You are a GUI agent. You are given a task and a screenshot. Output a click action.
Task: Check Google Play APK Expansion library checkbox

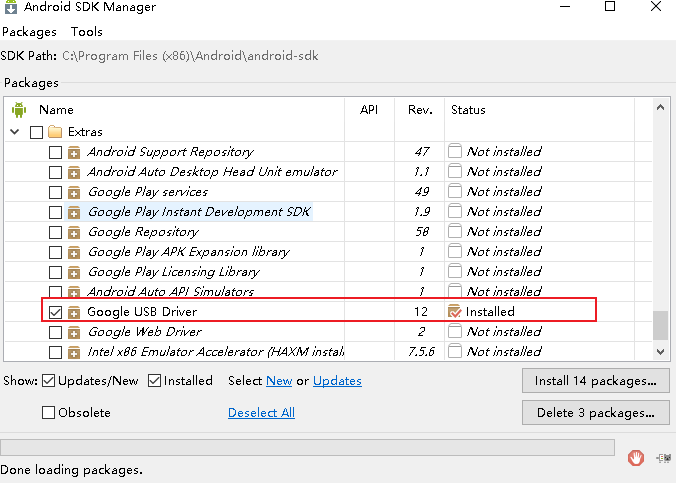55,252
